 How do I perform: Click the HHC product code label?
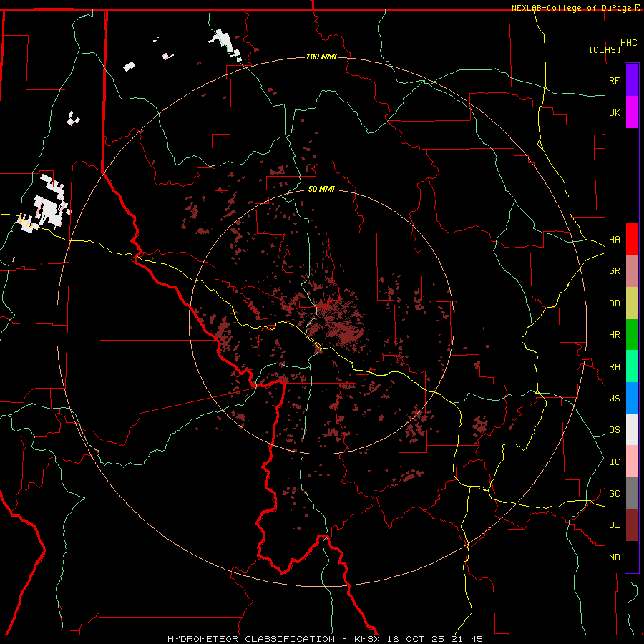(x=628, y=43)
